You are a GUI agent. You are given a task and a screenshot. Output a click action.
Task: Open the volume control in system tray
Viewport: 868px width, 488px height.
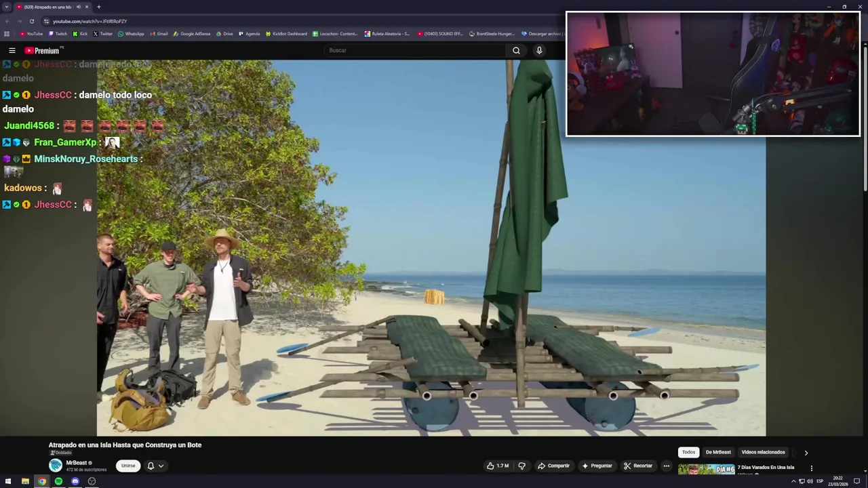point(810,481)
